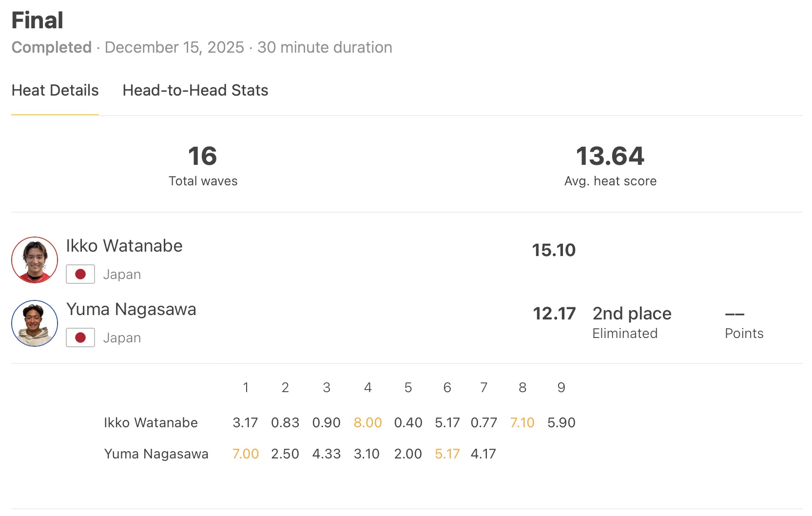The height and width of the screenshot is (516, 812).
Task: Click the 13.64 average heat score
Action: [x=610, y=165]
